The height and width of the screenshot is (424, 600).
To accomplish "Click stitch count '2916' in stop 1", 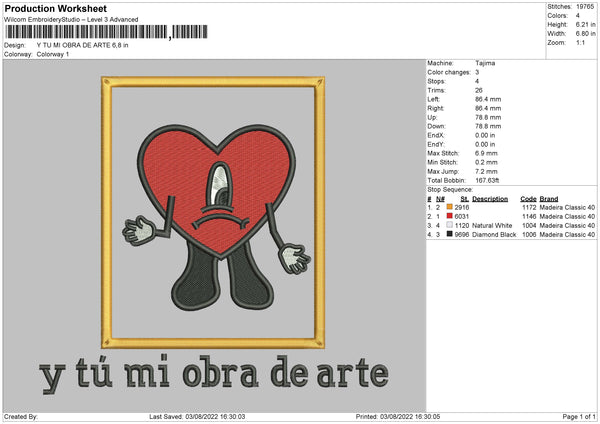I will pos(462,207).
